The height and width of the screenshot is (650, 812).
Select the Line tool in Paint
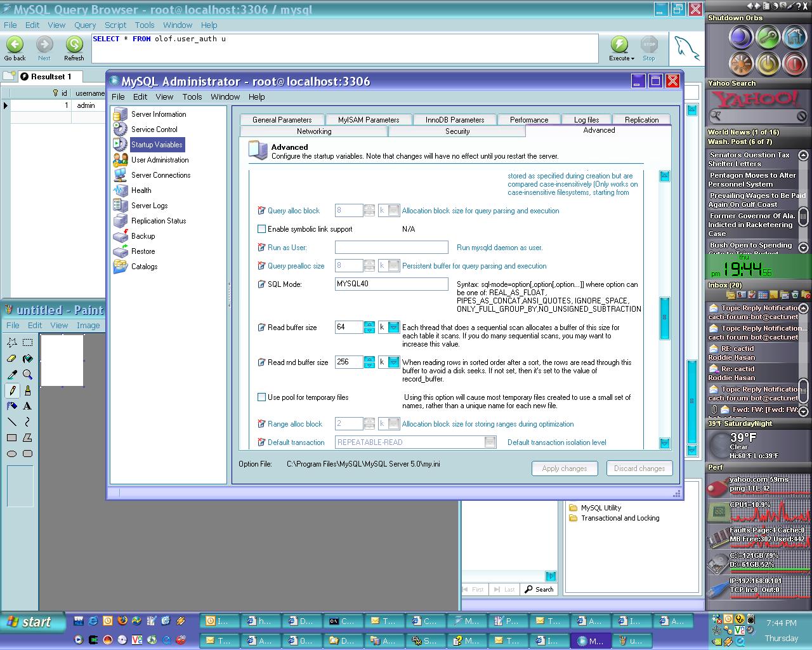coord(12,422)
